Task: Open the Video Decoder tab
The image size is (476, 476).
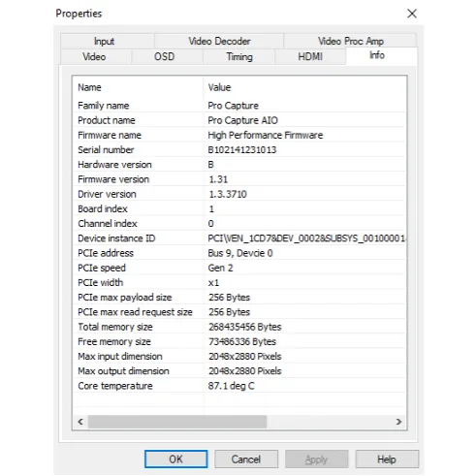Action: (x=219, y=41)
